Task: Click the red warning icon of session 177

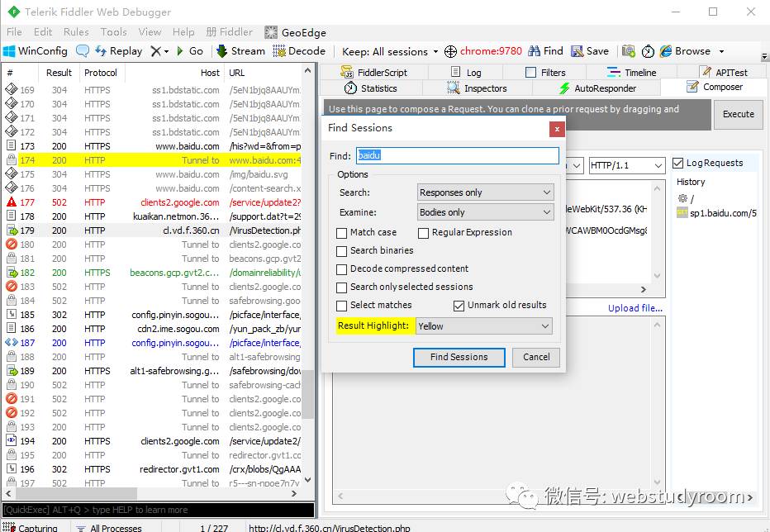Action: 12,202
